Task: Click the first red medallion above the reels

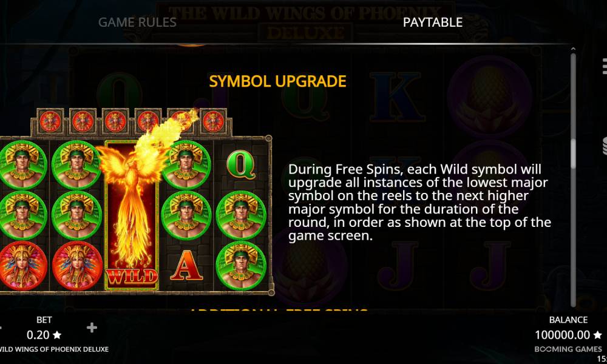Action: (x=50, y=121)
